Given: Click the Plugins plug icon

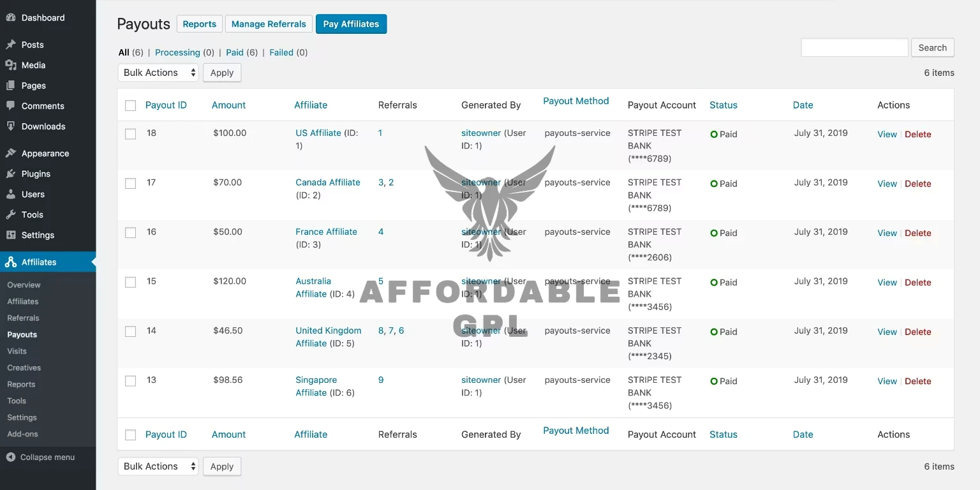Looking at the screenshot, I should point(11,174).
